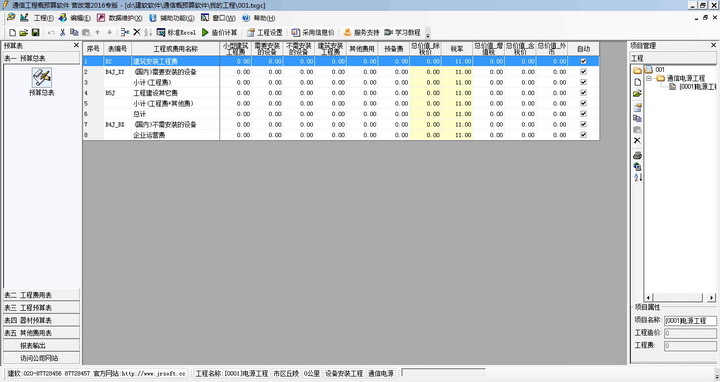Click the 报表输出 button
Image resolution: width=720 pixels, height=382 pixels.
pos(41,345)
